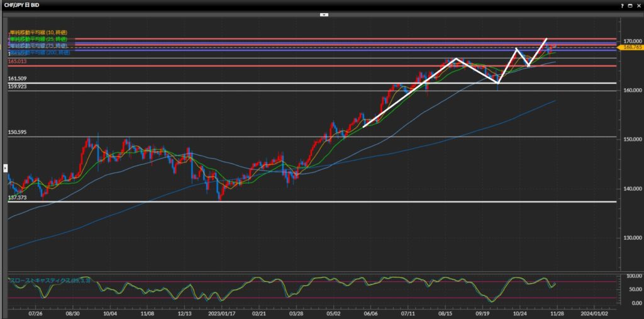
Task: Select the 10-period simple moving average label
Action: click(x=38, y=32)
